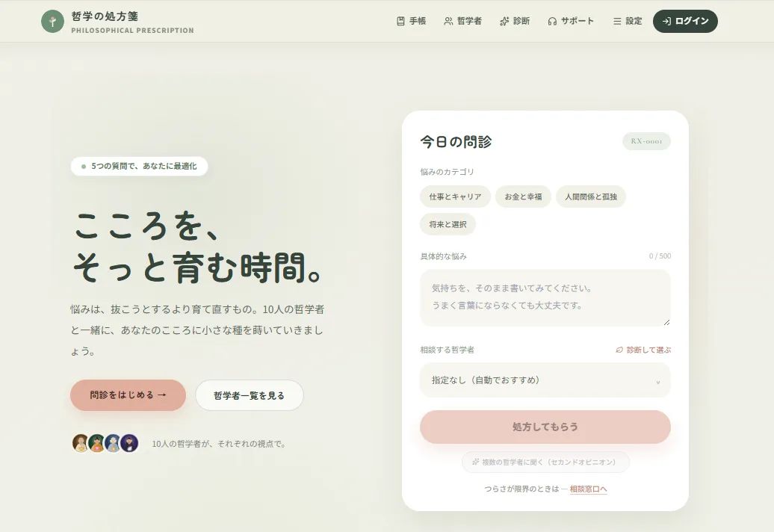Open the 哲学者 menu item
774x532 pixels.
(462, 21)
